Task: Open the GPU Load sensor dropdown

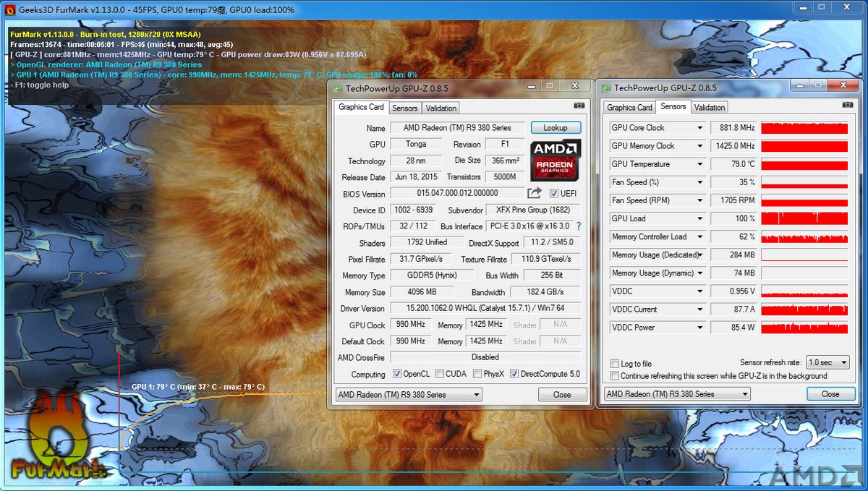Action: pyautogui.click(x=699, y=218)
